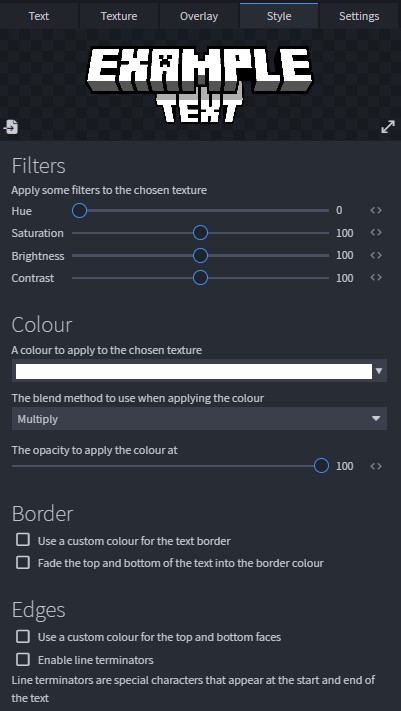
Task: Click the white colour swatch bar
Action: point(194,371)
